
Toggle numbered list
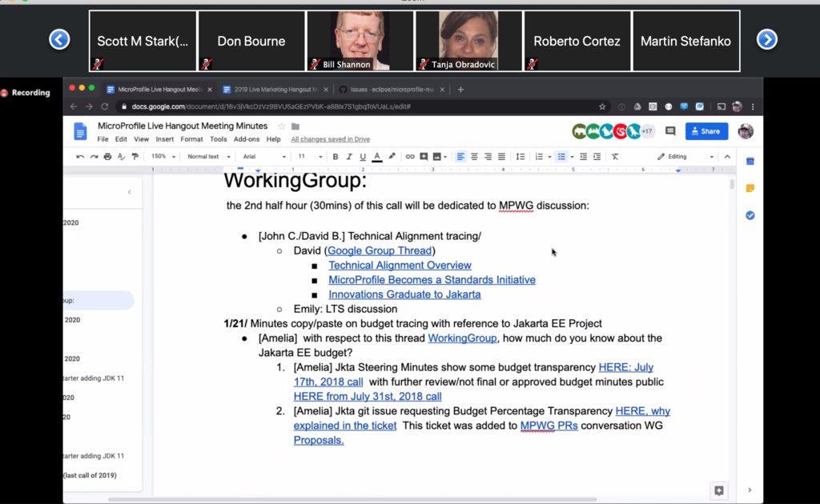539,157
